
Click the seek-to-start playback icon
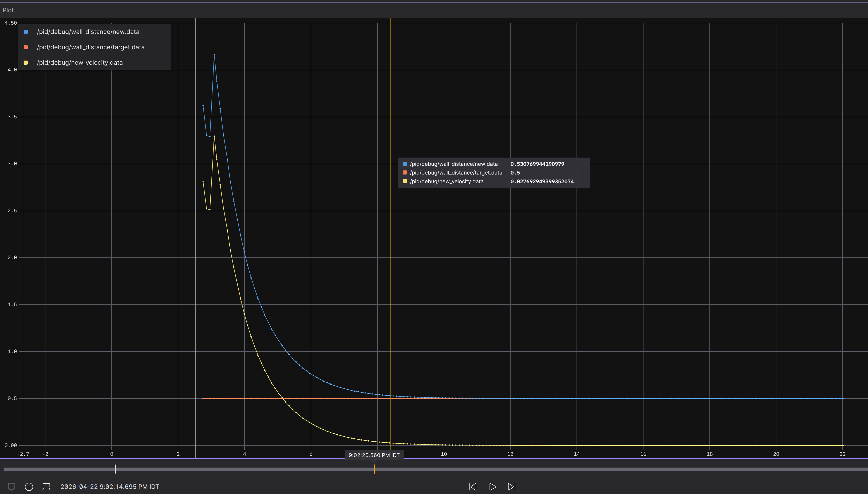point(472,487)
